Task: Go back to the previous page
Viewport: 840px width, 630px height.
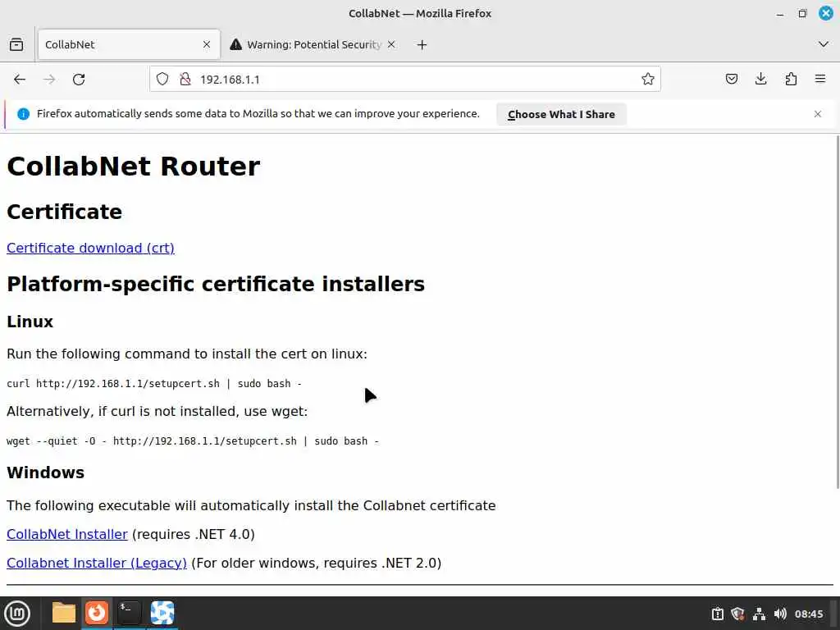Action: click(x=20, y=80)
